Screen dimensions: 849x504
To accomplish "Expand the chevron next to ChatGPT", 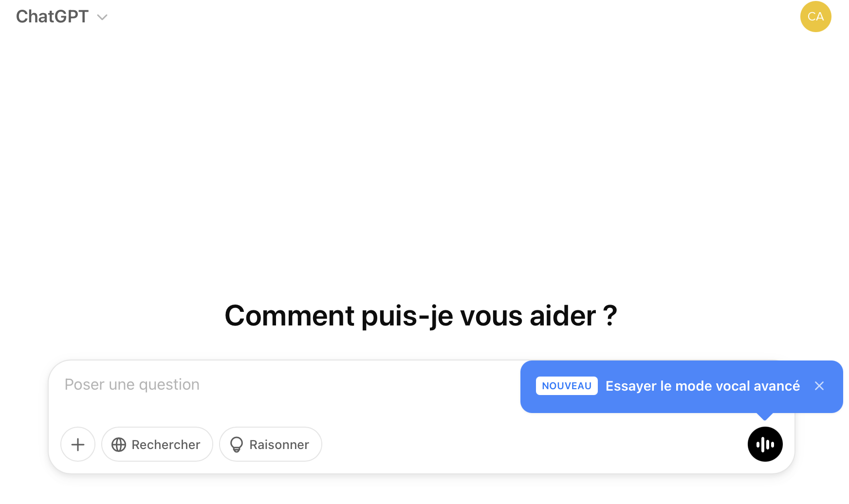I will coord(102,18).
